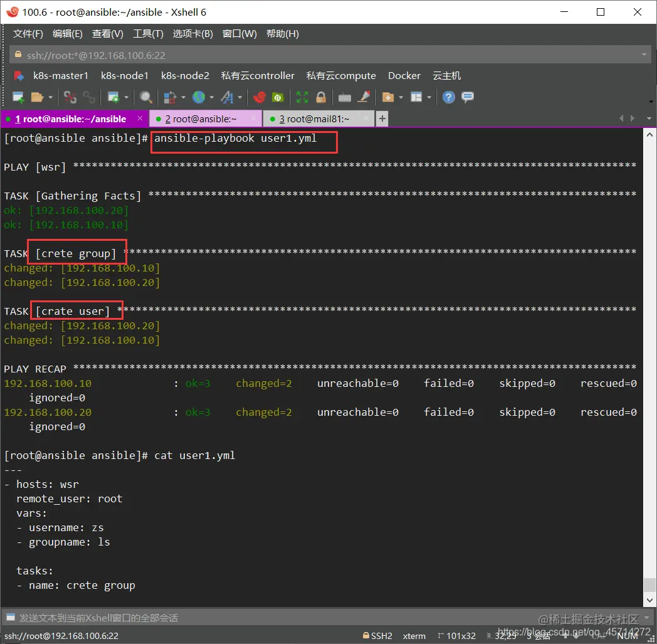Expand the file transfer dropdown arrow
This screenshot has width=657, height=644.
pos(183,97)
